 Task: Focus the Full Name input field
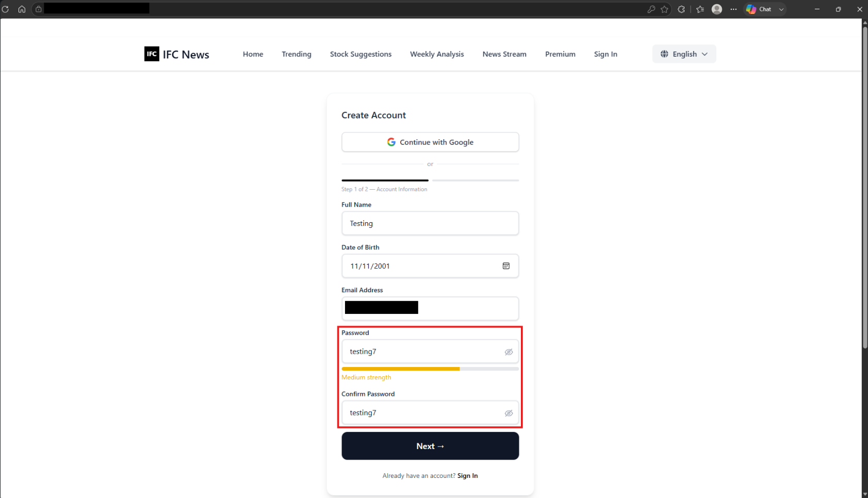click(430, 223)
